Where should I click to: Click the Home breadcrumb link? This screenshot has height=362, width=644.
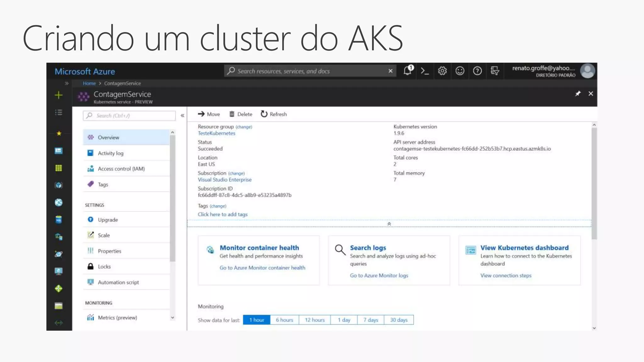[89, 83]
